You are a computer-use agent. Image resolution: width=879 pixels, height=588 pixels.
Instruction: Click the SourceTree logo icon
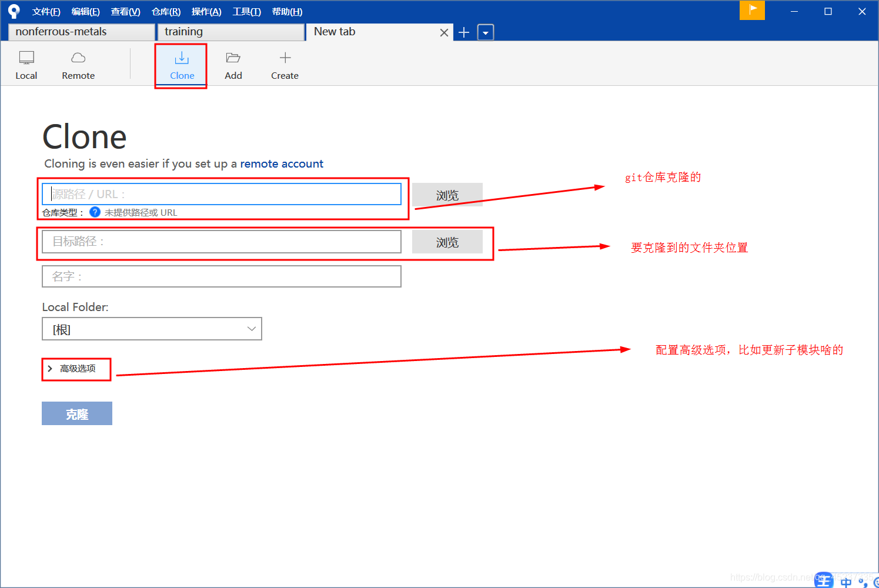pos(14,11)
